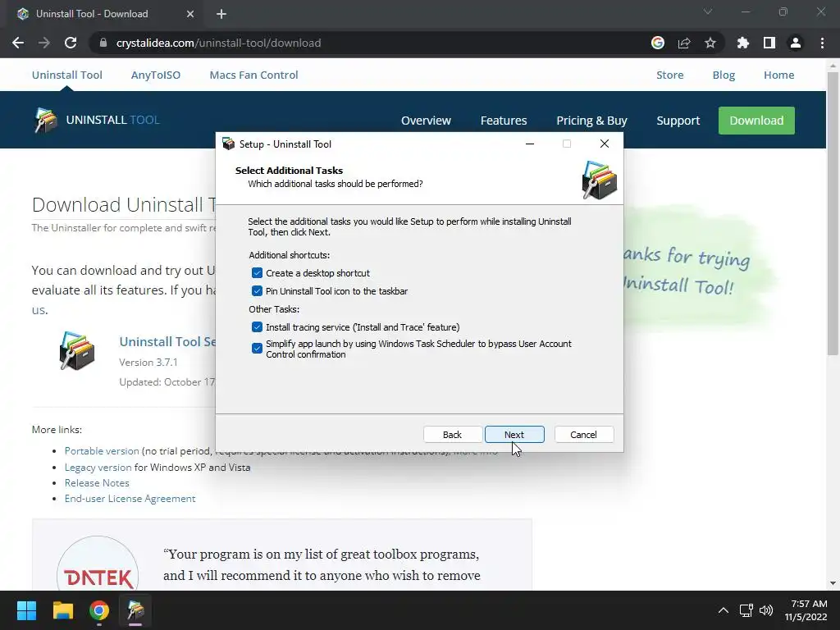This screenshot has height=630, width=840.
Task: Go Back in setup wizard
Action: click(452, 435)
